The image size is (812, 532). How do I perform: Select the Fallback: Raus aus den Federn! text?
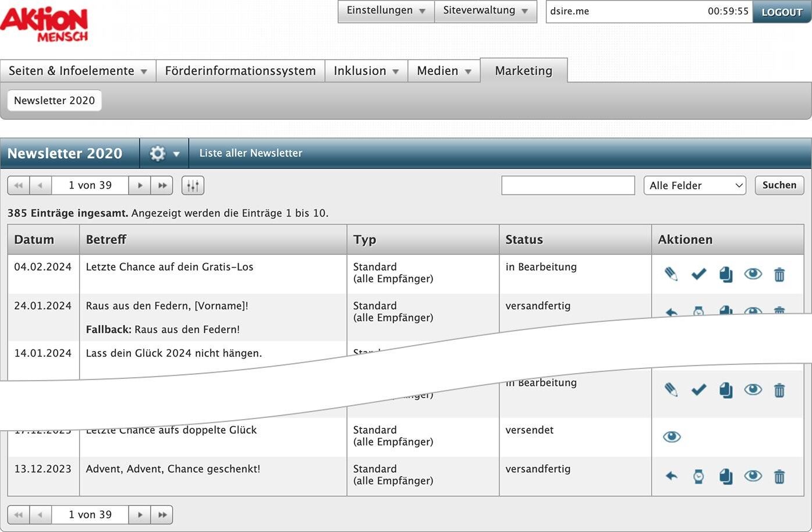[163, 329]
